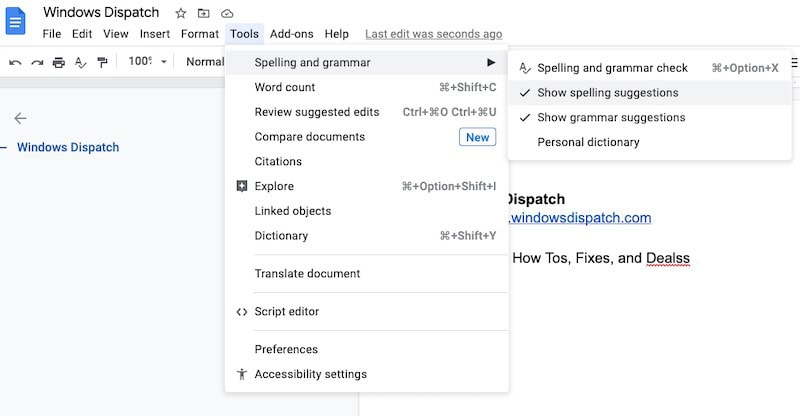Click the document title Windows Dispatch
Image resolution: width=800 pixels, height=416 pixels.
point(101,13)
